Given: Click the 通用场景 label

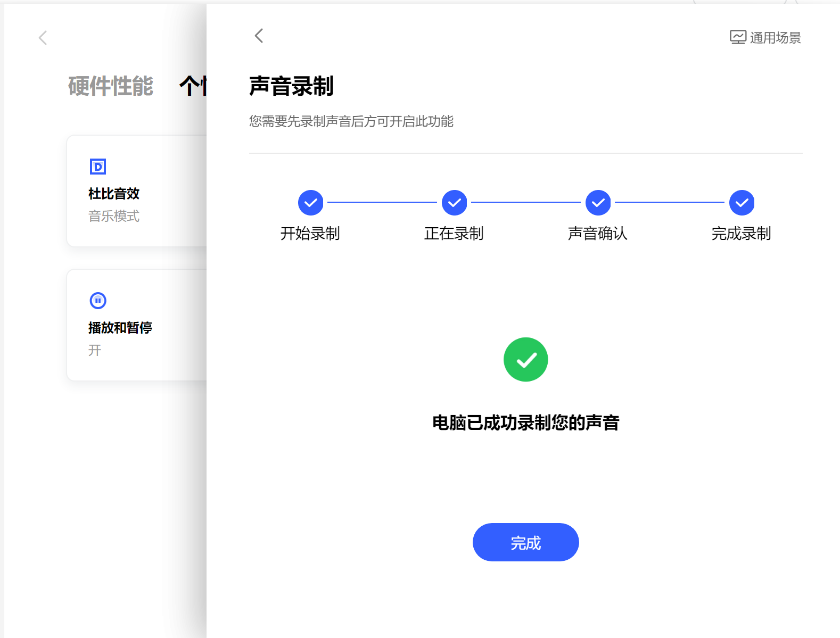Looking at the screenshot, I should (776, 38).
